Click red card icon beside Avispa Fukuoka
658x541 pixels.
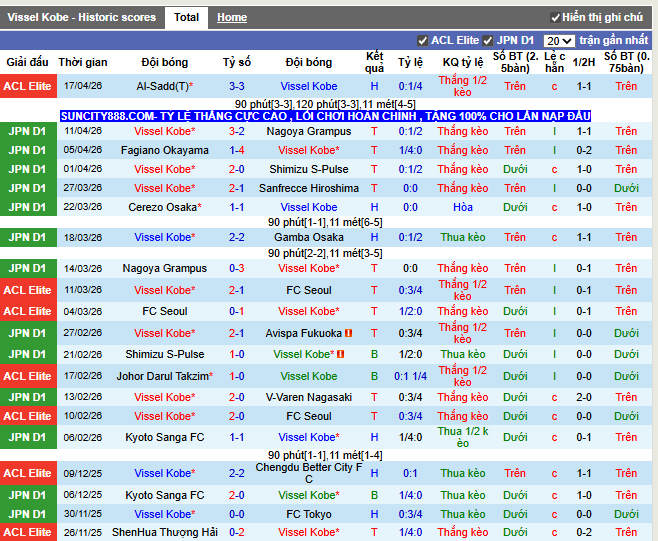(349, 333)
